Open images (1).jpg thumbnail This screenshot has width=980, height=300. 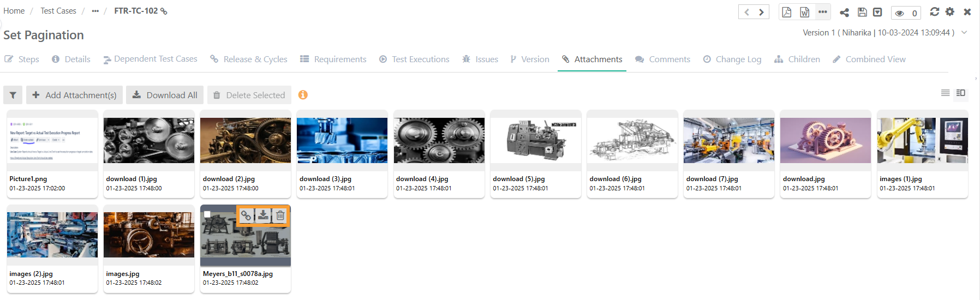pos(923,140)
